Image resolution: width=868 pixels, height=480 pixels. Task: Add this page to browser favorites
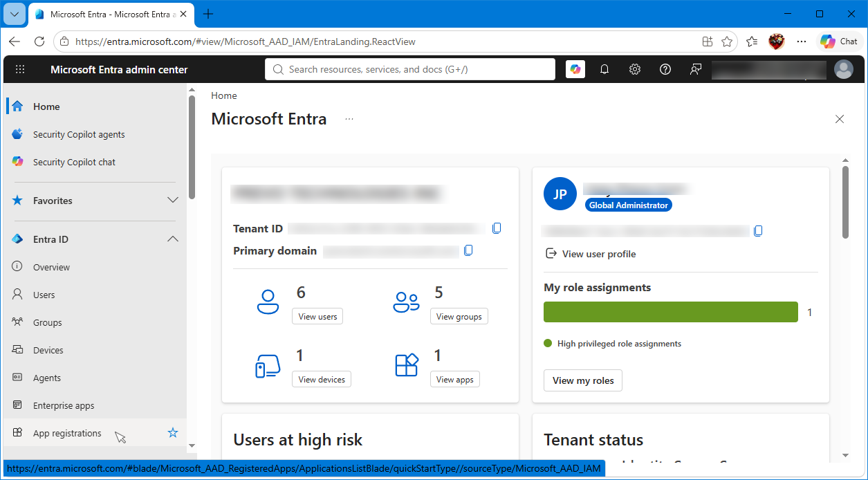click(x=727, y=41)
